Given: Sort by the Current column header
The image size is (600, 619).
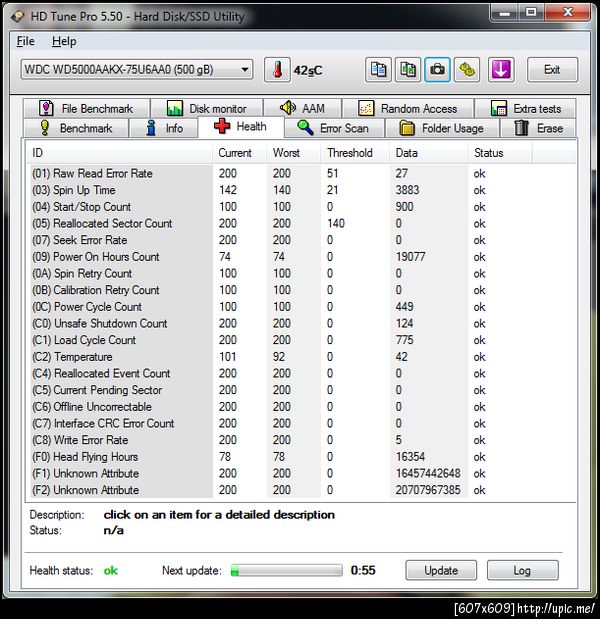Looking at the screenshot, I should 240,153.
